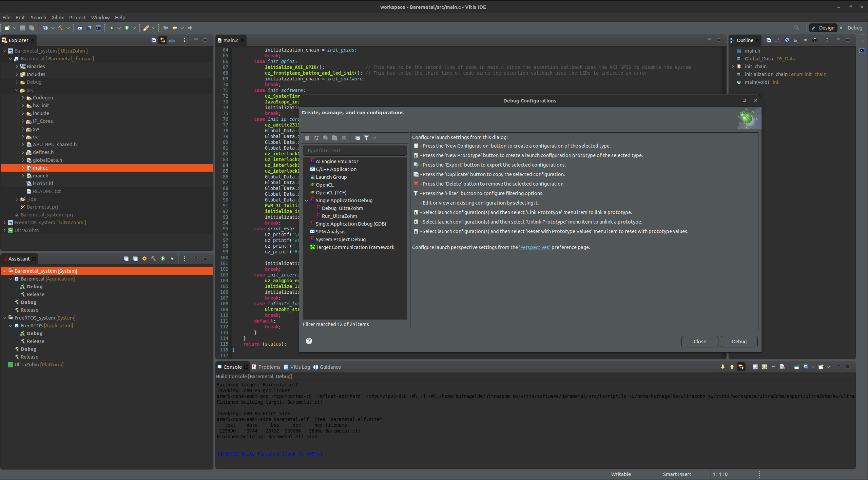Toggle Link with Editor in the Explorer panel
The image size is (868, 480).
(x=163, y=40)
